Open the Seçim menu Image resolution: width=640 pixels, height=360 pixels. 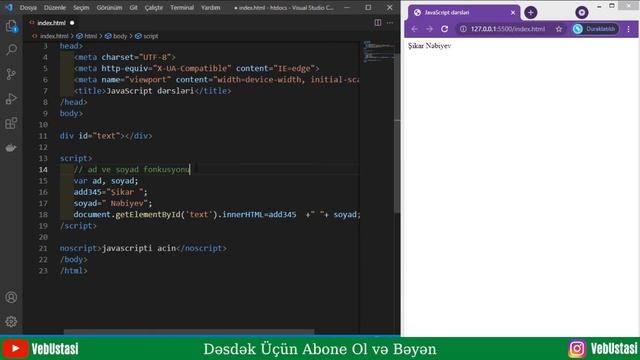tap(81, 7)
